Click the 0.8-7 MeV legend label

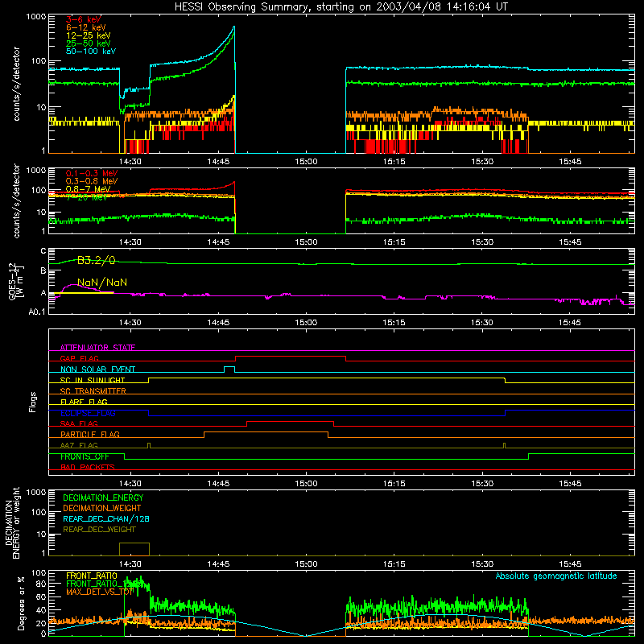(88, 189)
